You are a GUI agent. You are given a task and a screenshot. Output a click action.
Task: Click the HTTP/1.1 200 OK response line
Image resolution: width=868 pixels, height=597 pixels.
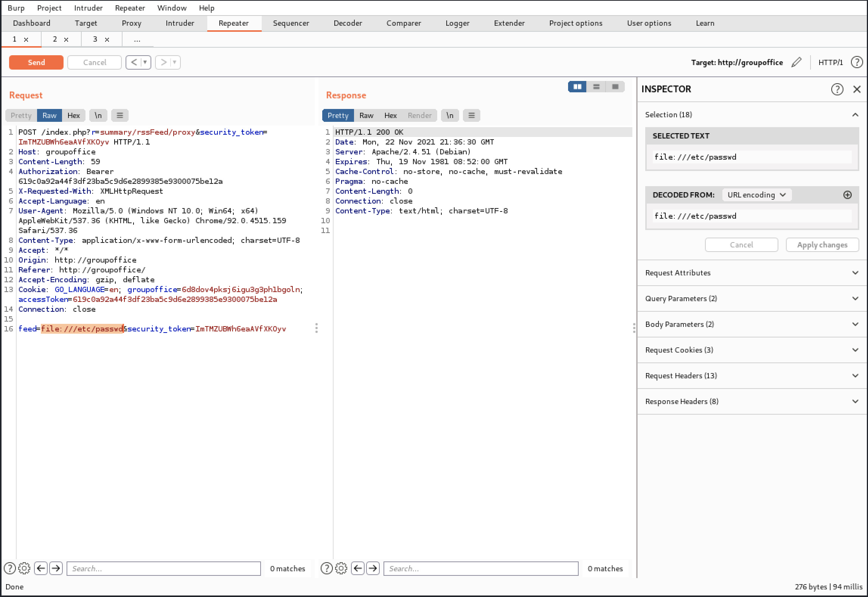tap(369, 132)
